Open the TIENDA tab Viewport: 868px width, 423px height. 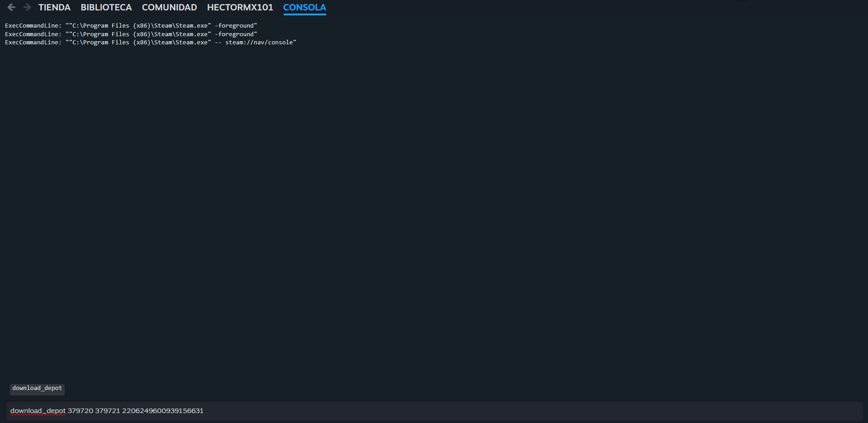pos(54,7)
